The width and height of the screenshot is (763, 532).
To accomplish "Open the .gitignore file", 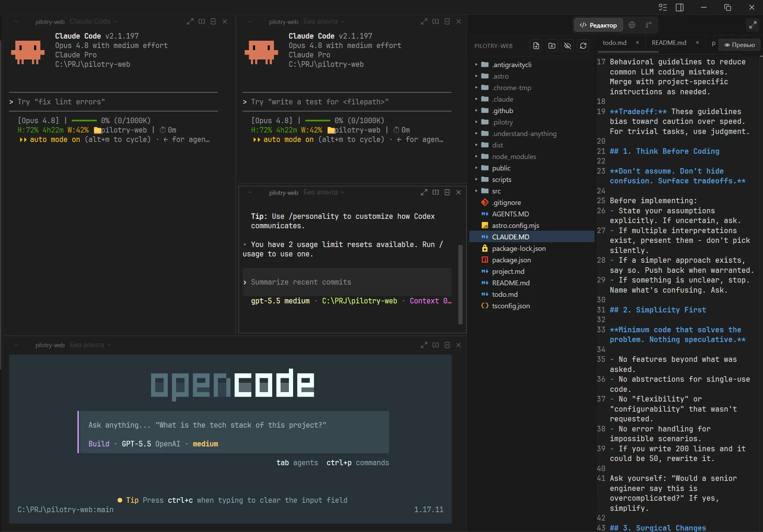I will [x=506, y=203].
